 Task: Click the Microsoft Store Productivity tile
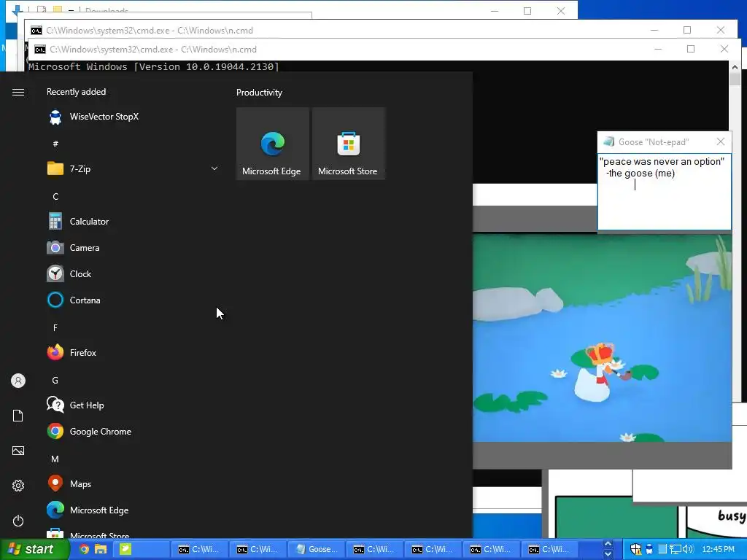pyautogui.click(x=348, y=144)
